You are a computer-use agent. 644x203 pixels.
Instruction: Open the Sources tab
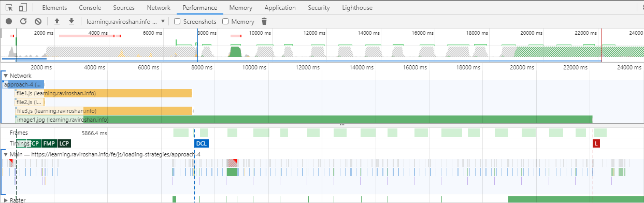pos(123,8)
